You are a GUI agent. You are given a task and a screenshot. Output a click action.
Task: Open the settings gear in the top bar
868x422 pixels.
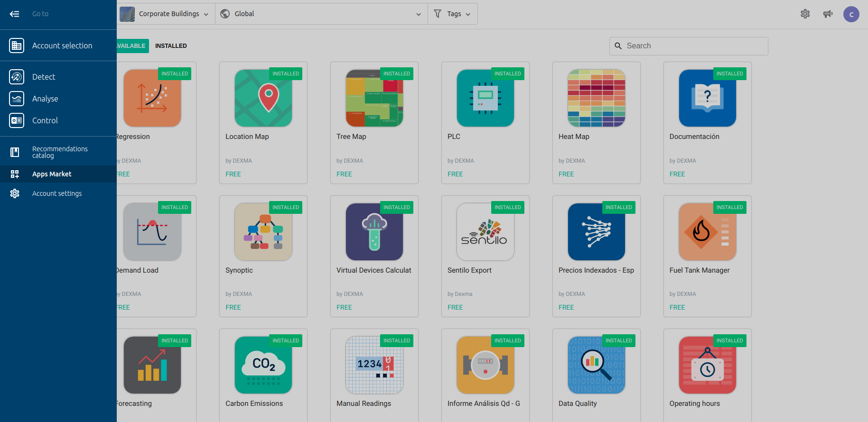(805, 14)
